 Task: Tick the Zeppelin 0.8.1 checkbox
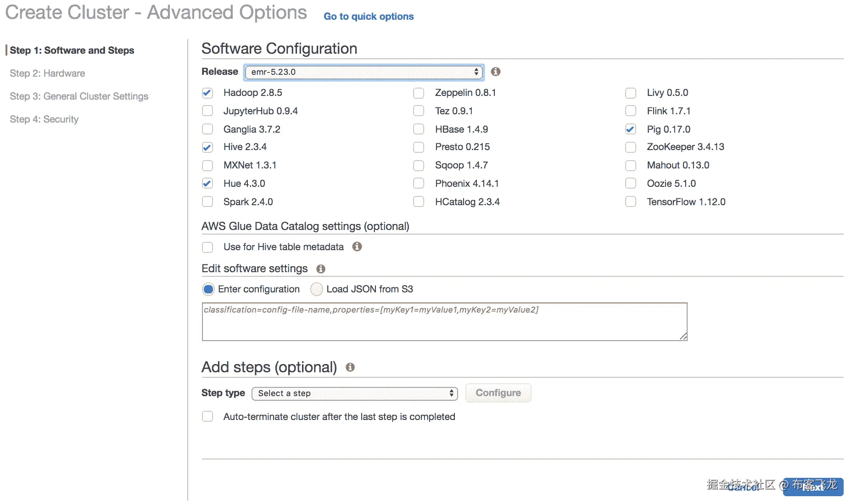coord(419,93)
